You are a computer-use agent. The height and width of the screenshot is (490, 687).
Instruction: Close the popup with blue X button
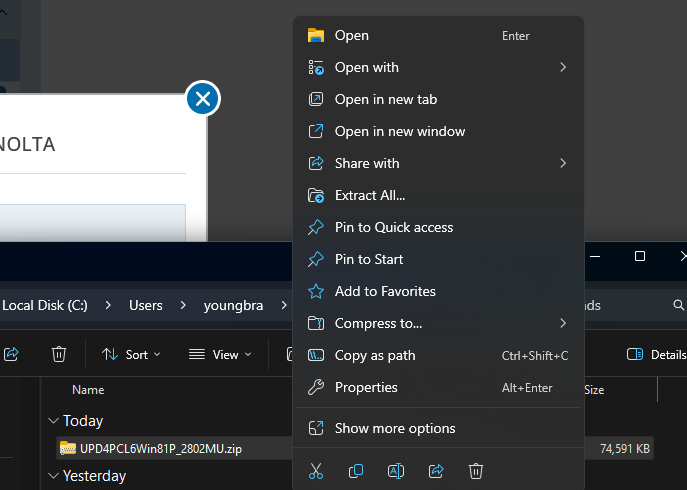click(203, 98)
